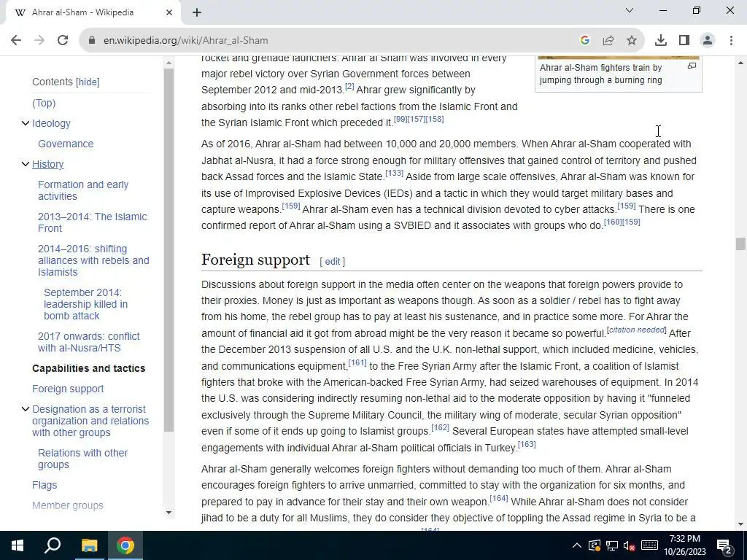Open network status tray icon

(x=612, y=545)
